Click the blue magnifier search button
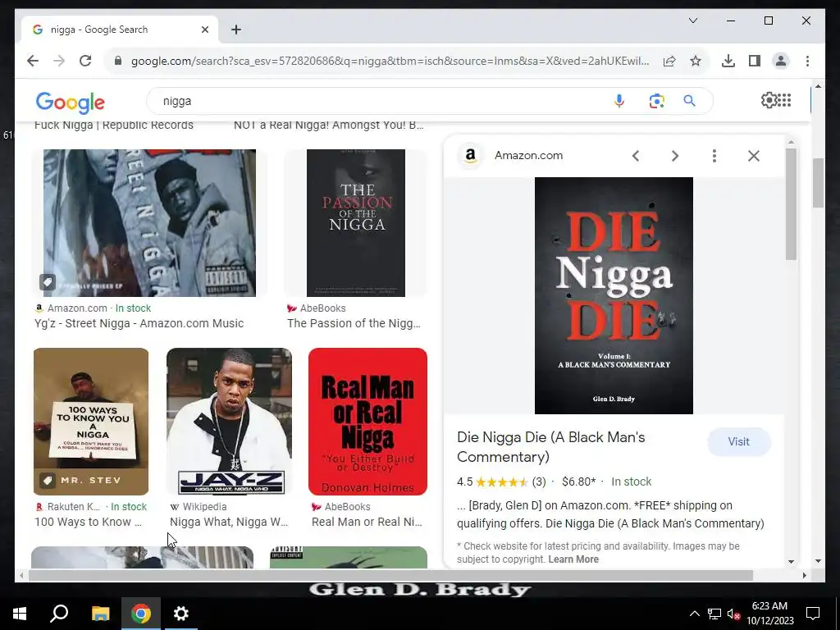 (689, 101)
